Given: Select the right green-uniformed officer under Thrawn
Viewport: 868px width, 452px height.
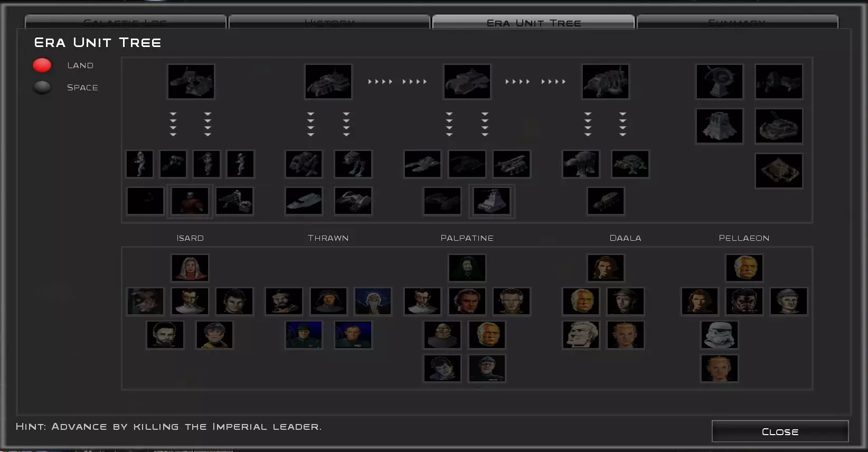Looking at the screenshot, I should [353, 335].
